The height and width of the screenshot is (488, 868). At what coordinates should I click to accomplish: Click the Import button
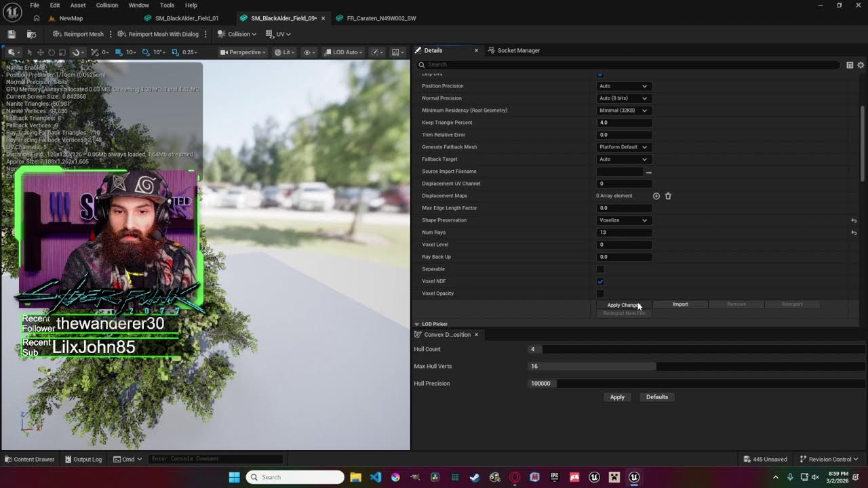680,304
